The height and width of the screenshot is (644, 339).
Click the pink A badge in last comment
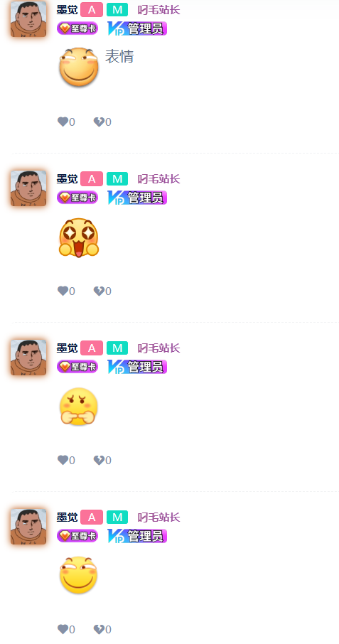(x=92, y=517)
